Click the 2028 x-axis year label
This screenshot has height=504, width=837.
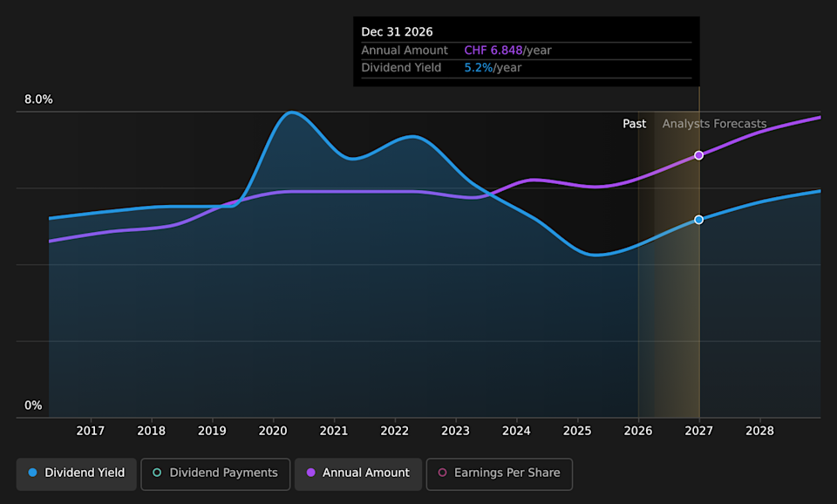pos(759,431)
